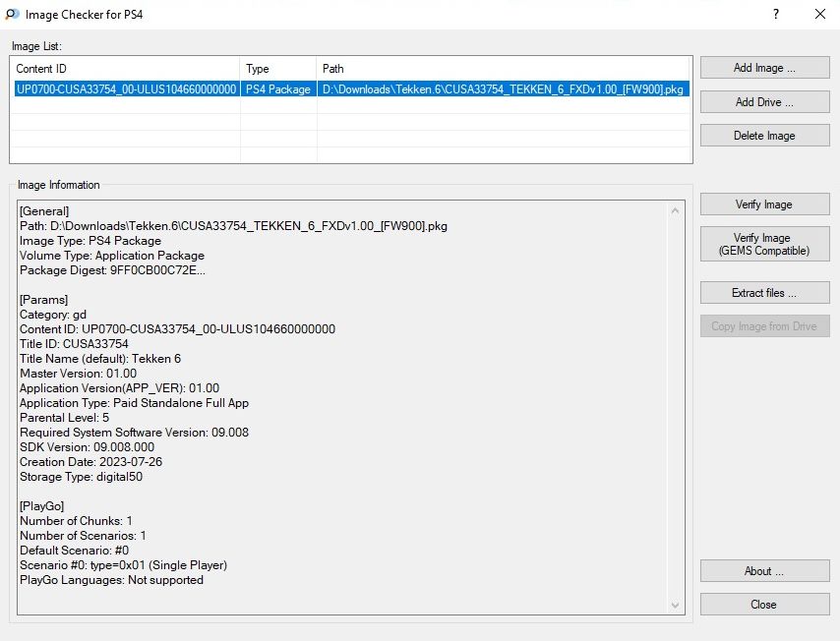Close the Image Checker window with X

click(x=820, y=14)
